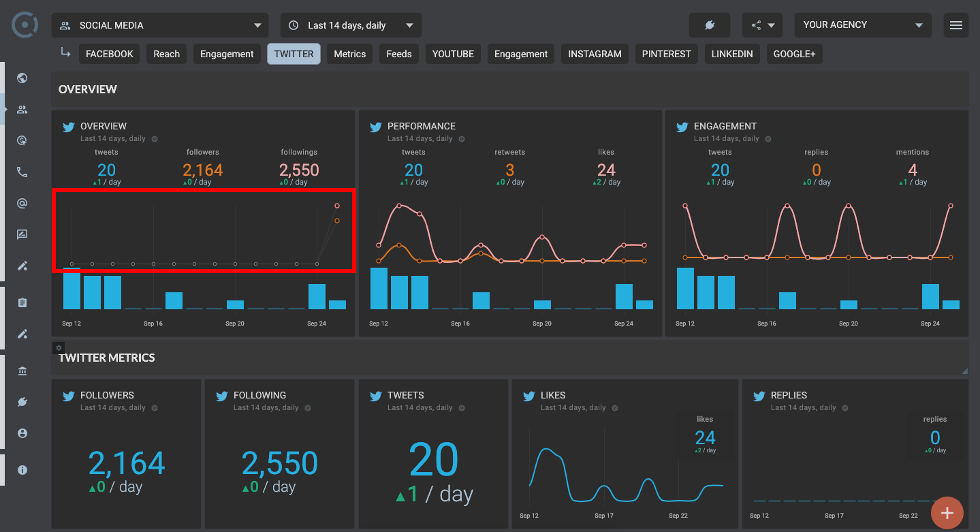Click the info dot in Replies widget subtitle
Image resolution: width=980 pixels, height=532 pixels.
pyautogui.click(x=844, y=408)
